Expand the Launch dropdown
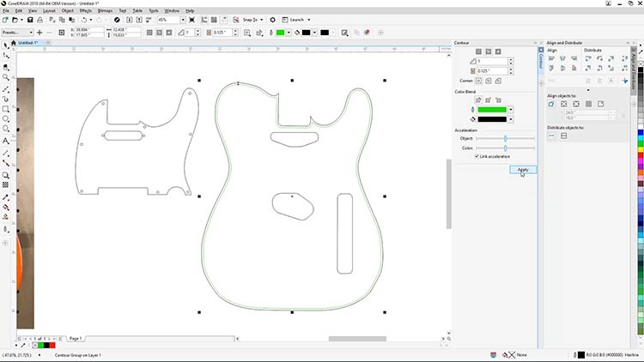644x362 pixels. click(309, 20)
